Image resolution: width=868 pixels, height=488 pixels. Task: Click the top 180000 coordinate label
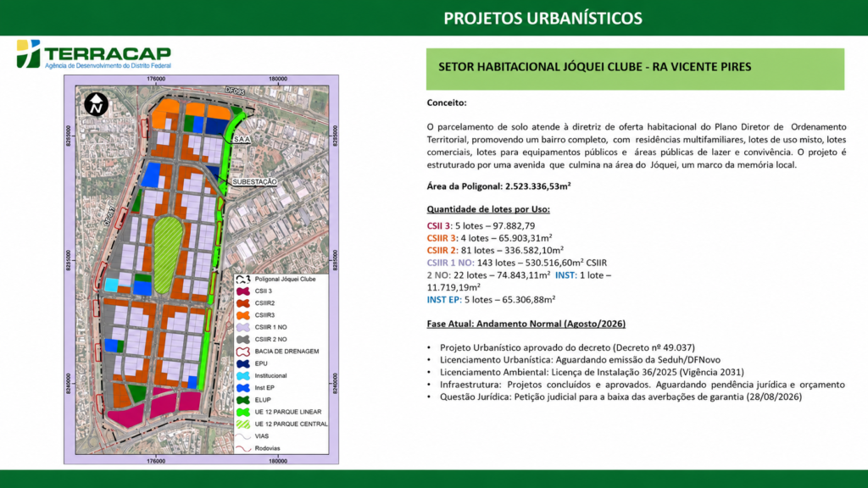click(278, 79)
